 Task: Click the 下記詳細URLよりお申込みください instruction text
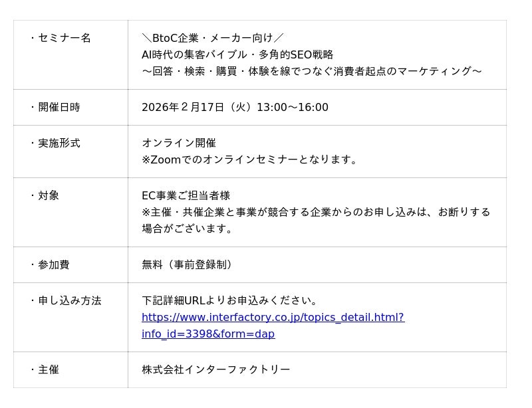[x=231, y=300]
